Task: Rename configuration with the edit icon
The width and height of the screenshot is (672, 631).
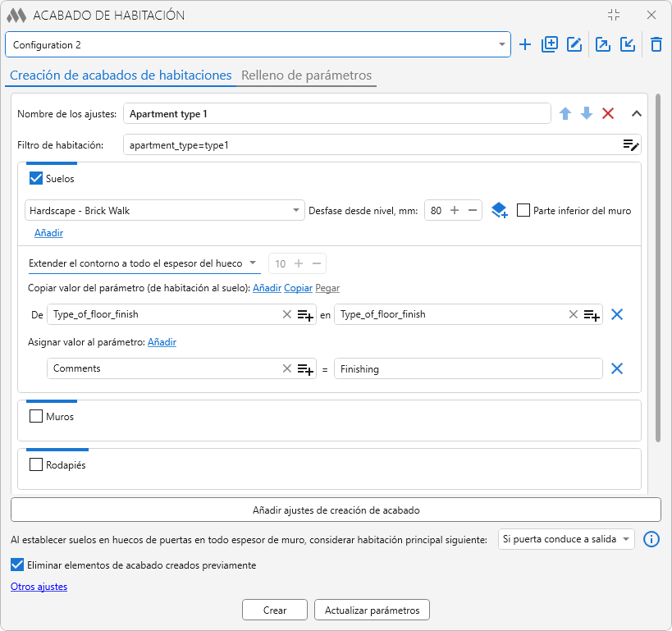Action: [574, 44]
